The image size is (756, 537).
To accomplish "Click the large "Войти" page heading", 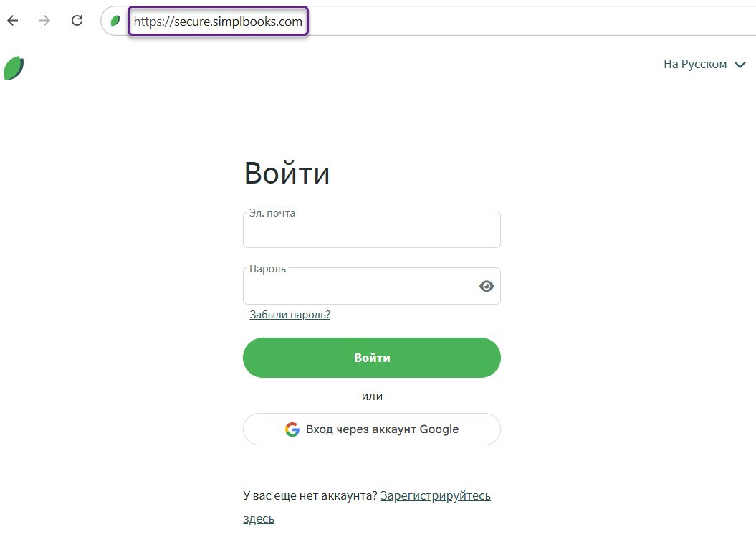I will pos(287,174).
